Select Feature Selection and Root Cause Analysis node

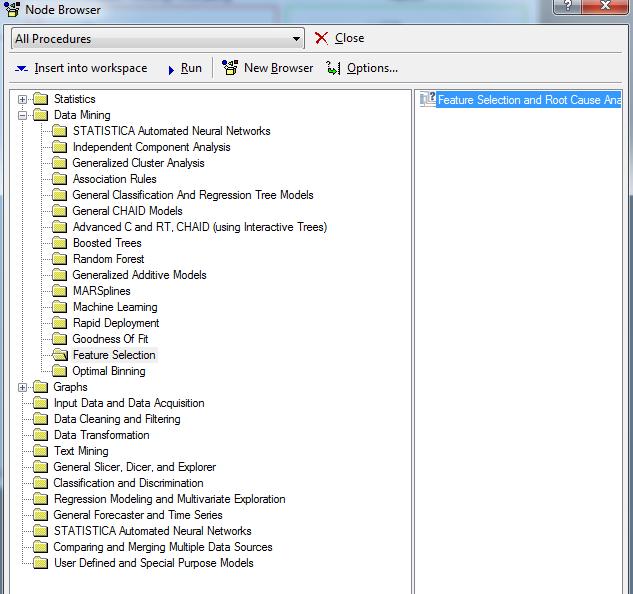click(x=529, y=100)
